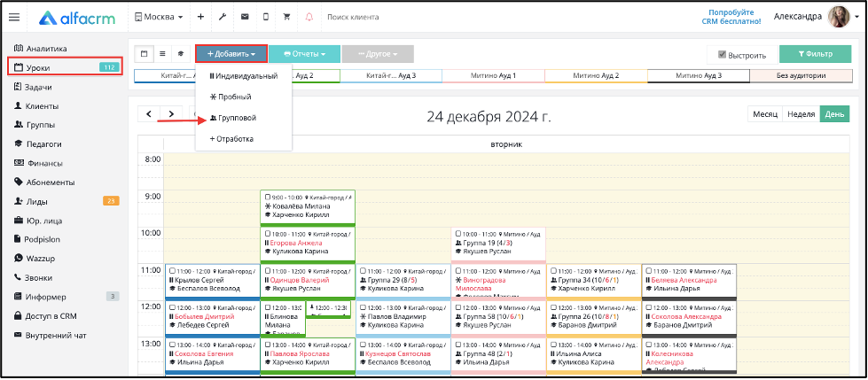Select the Митино Ауд 1 room filter
The height and width of the screenshot is (380, 868).
(493, 76)
